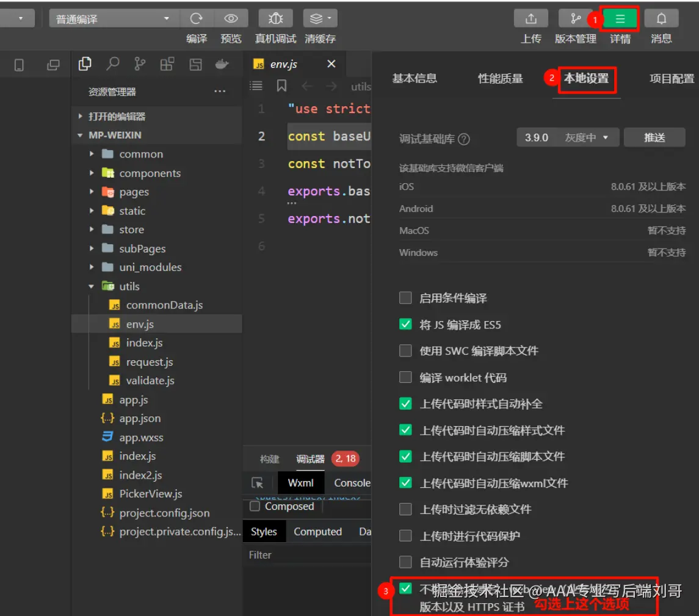Open the 3.9.0 base library dropdown

click(568, 137)
